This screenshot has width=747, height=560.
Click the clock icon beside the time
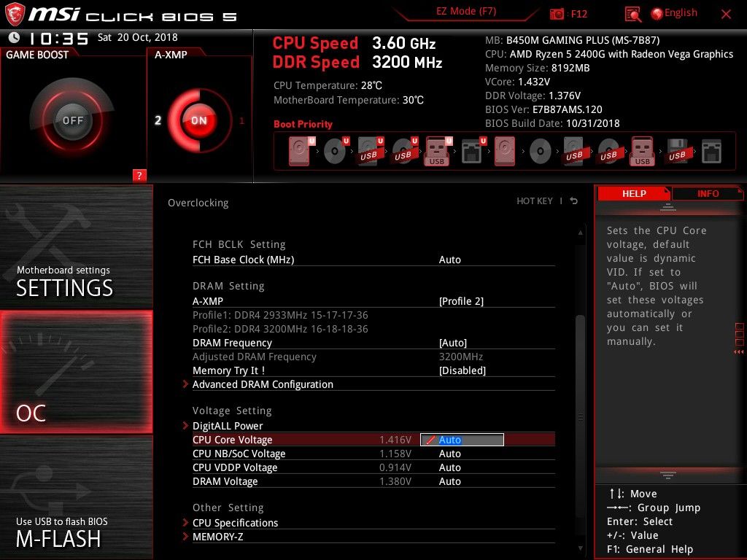click(15, 38)
